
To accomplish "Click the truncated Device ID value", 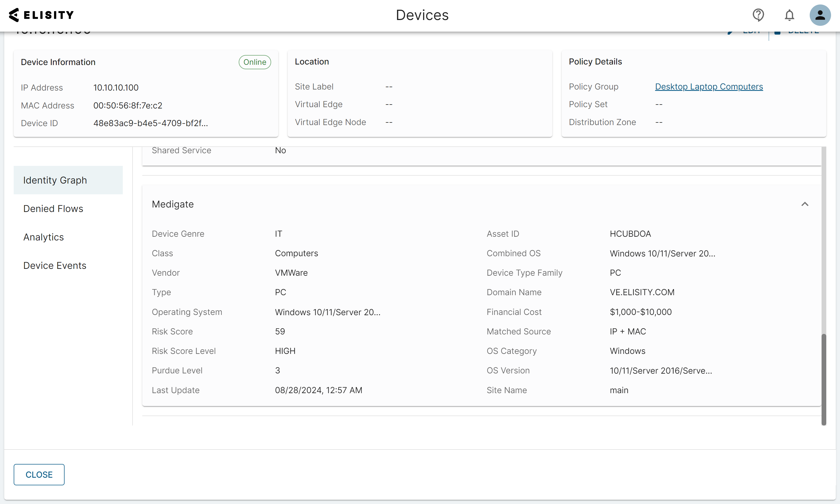I will 150,123.
